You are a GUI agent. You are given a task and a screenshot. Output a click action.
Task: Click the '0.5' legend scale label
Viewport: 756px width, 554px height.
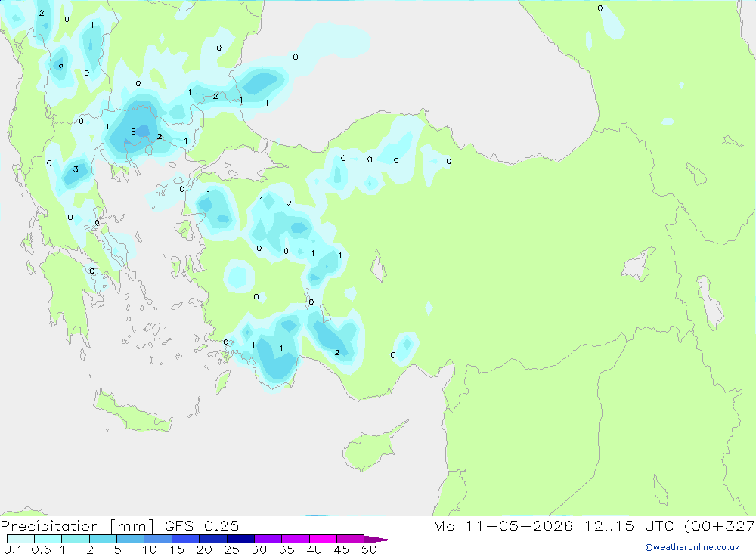[41, 549]
